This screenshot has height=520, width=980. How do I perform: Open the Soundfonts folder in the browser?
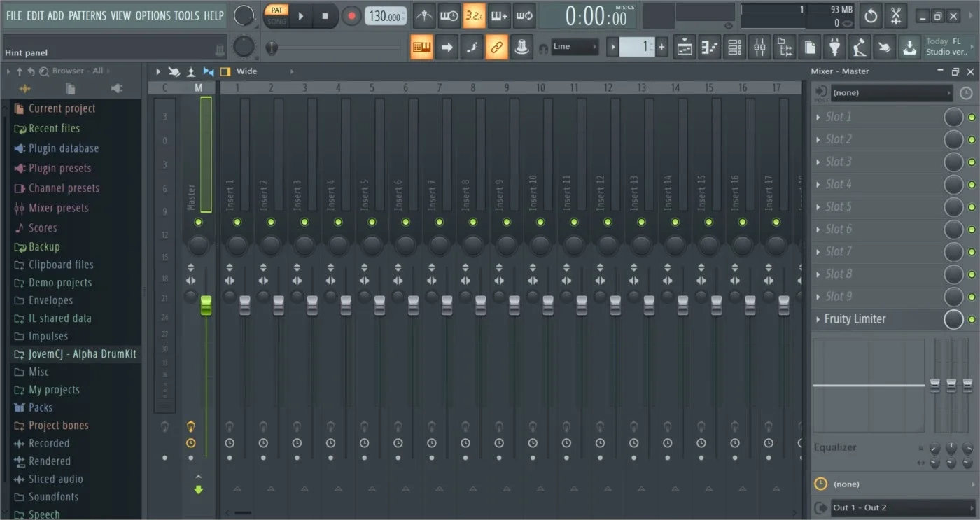[53, 497]
